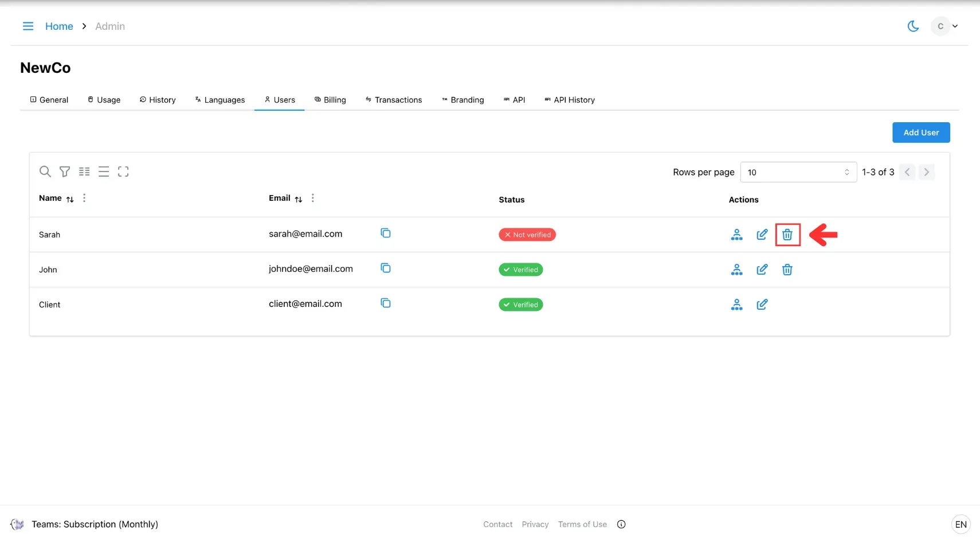Screen dimensions: 980x542
Task: Click the Admin breadcrumb
Action: tap(110, 26)
